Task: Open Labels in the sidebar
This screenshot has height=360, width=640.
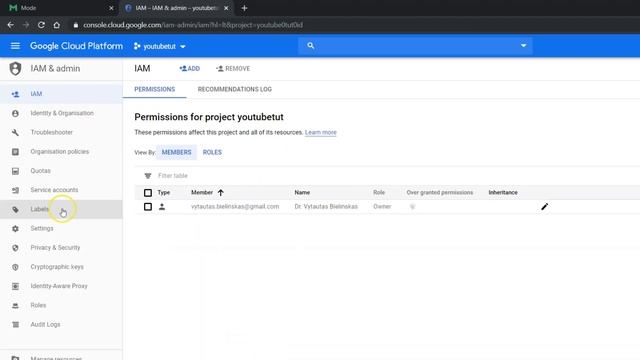Action: tap(61, 209)
